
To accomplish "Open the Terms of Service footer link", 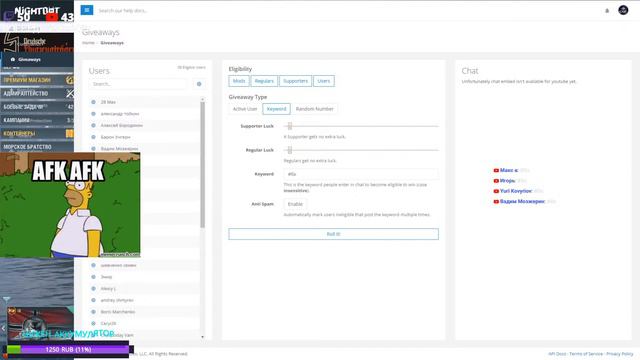I will [x=586, y=354].
